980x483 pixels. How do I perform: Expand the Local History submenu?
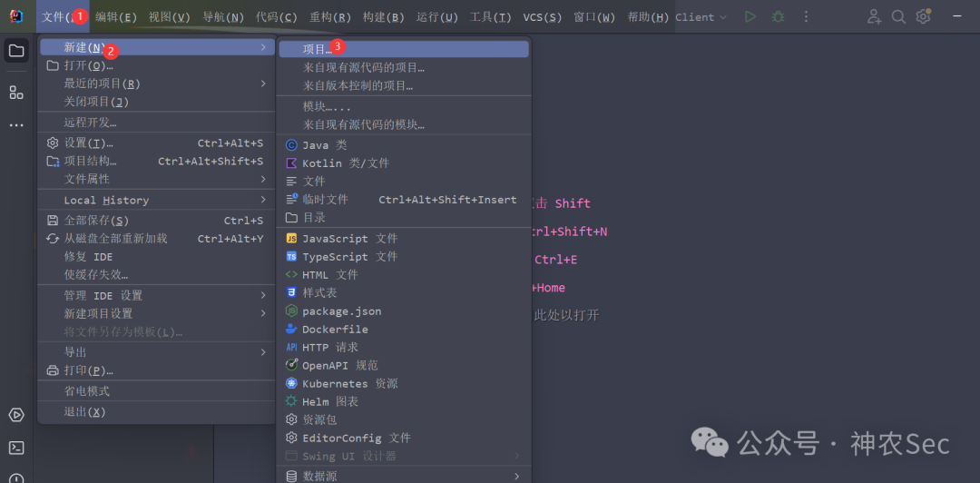pos(157,201)
